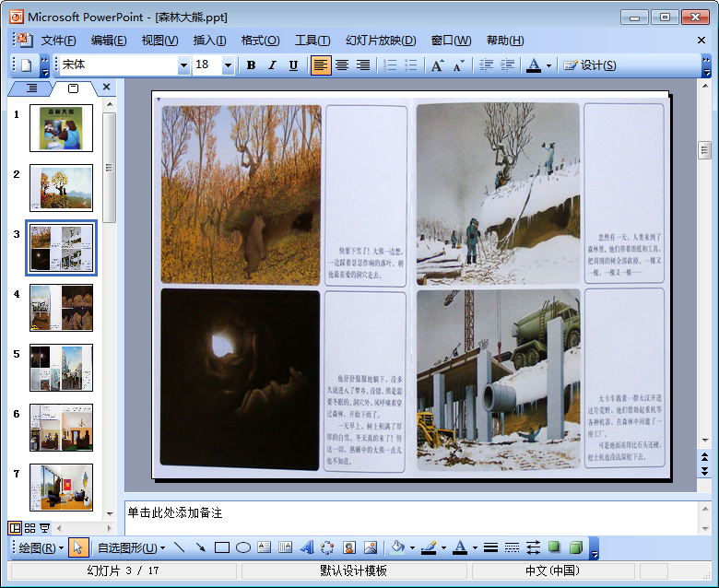Close the slide thumbnail pane
719x588 pixels.
point(106,87)
